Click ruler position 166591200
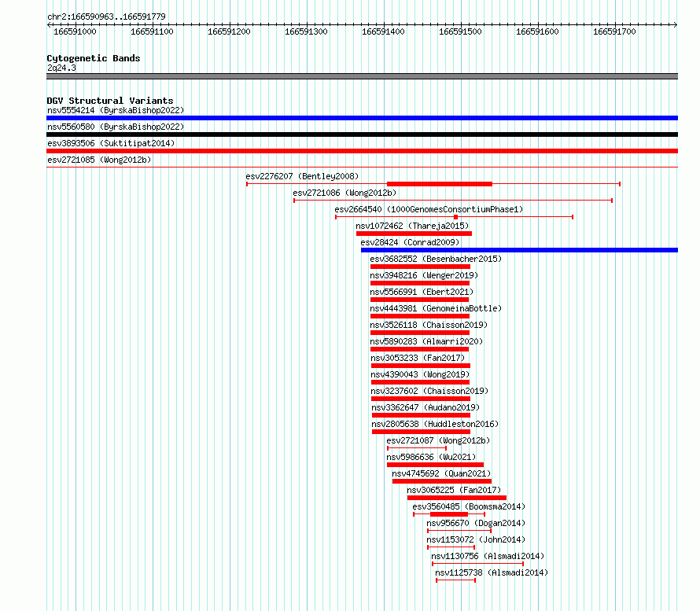700x611 pixels. point(229,31)
